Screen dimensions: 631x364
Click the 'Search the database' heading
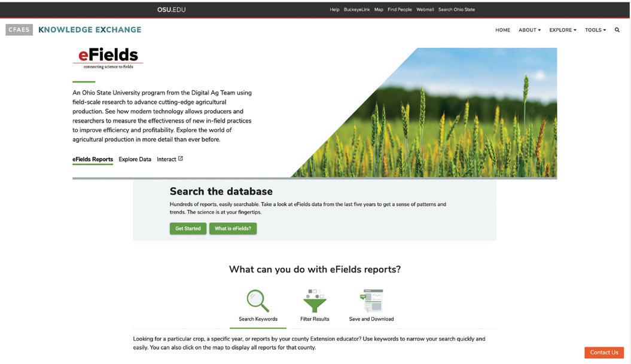(221, 191)
